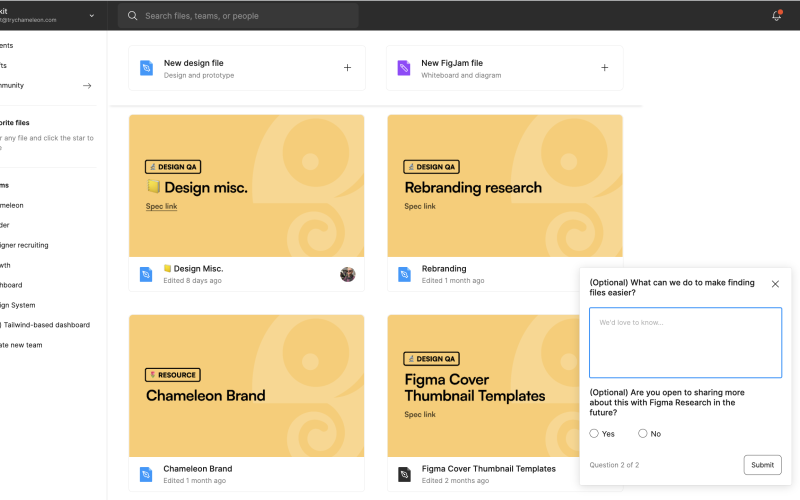Click the New design file icon
800x500 pixels.
coord(146,68)
